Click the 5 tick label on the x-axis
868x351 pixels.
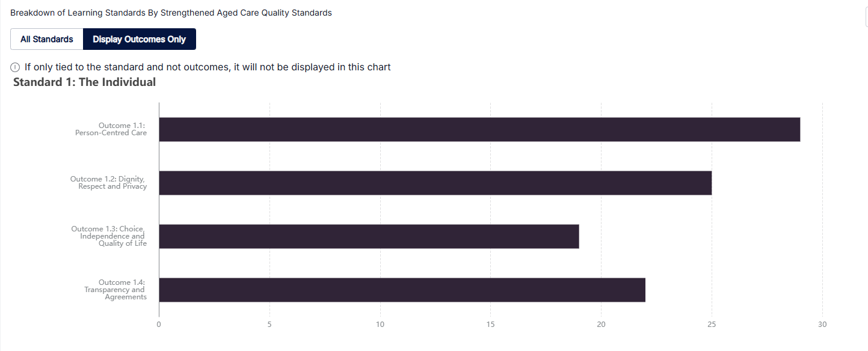(x=269, y=325)
